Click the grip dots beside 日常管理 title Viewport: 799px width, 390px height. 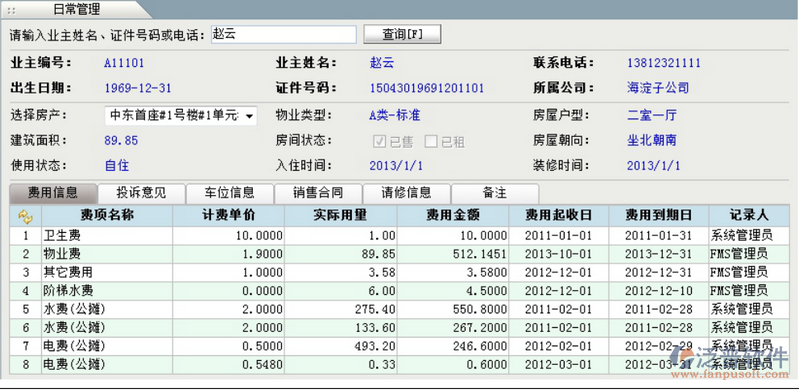(11, 10)
